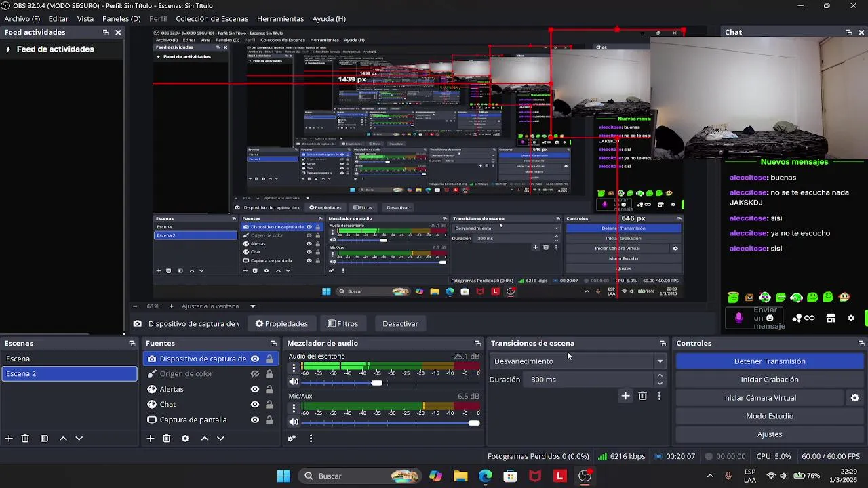Add a new source in Fuentes panel
The image size is (868, 488).
click(x=151, y=439)
